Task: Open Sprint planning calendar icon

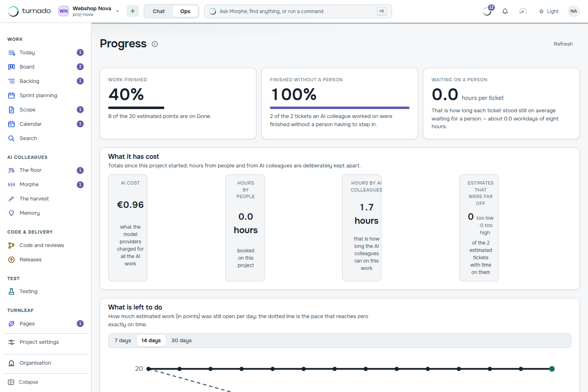Action: (11, 96)
